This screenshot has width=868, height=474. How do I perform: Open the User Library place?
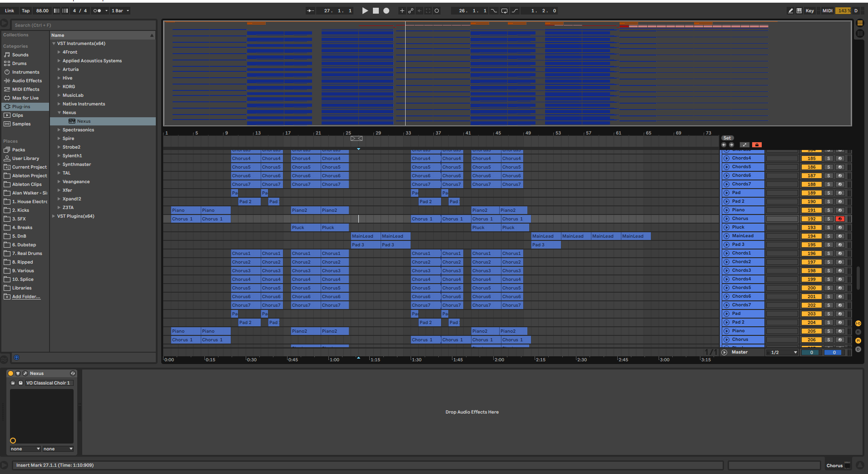point(25,159)
